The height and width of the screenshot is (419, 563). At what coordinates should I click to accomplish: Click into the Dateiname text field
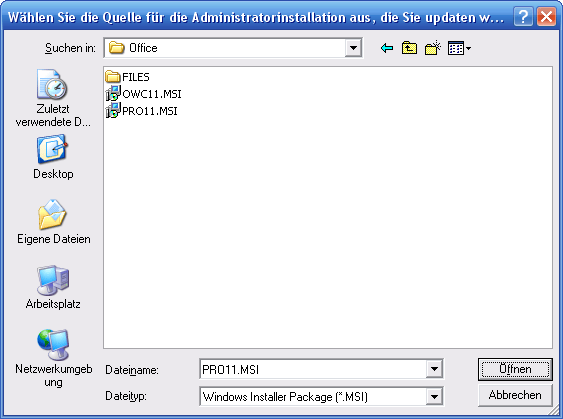(x=313, y=369)
